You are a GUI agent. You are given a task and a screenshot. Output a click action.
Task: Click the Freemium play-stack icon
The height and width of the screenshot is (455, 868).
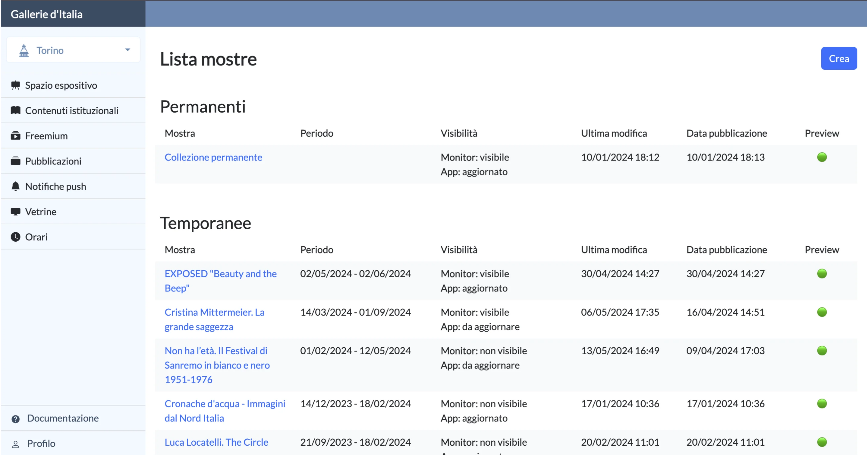click(x=15, y=135)
